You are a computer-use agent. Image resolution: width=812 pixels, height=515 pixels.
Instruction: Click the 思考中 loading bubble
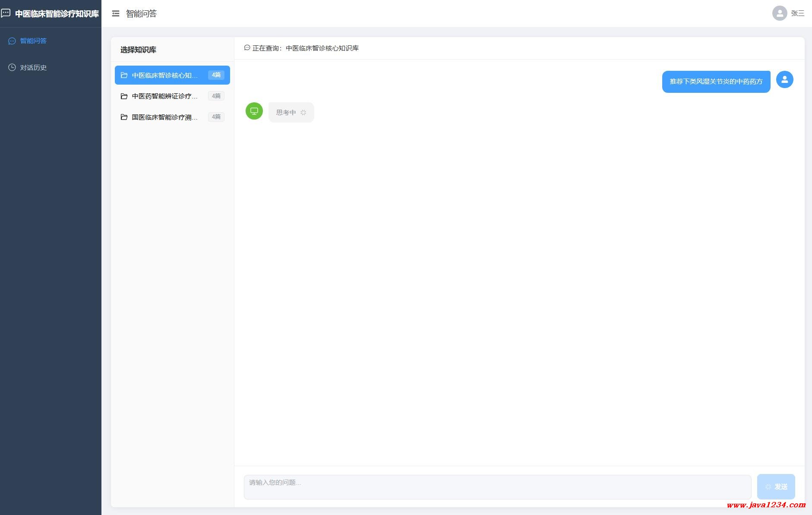[291, 112]
